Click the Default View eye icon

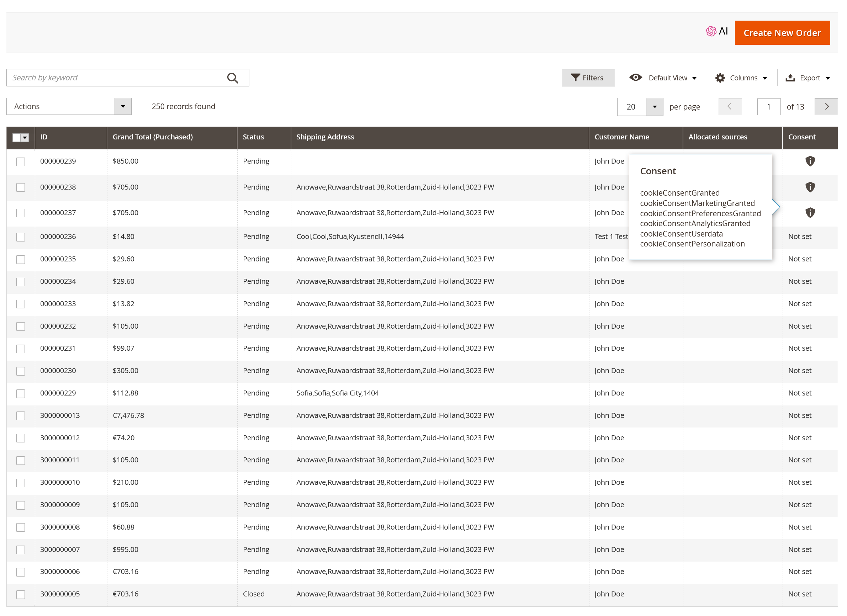pos(635,77)
